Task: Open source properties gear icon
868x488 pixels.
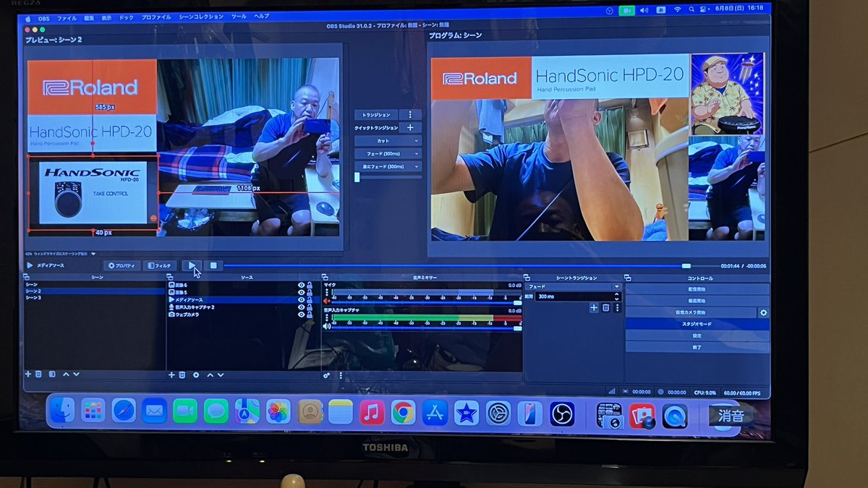Action: 196,375
